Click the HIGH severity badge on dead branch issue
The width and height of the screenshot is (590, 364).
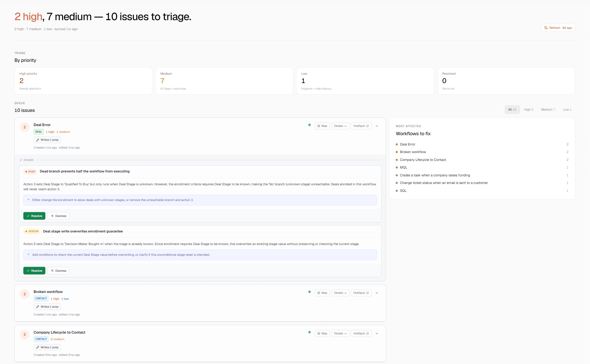pyautogui.click(x=30, y=172)
